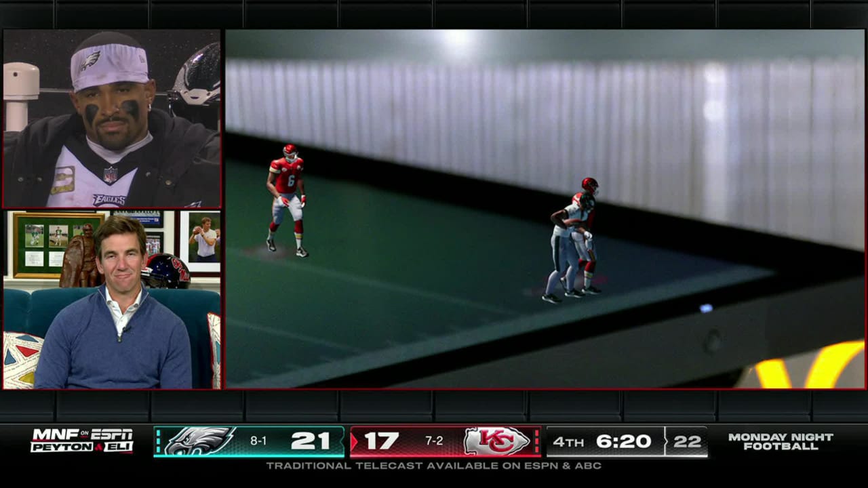
Task: Click the 22 play clock
Action: [687, 441]
